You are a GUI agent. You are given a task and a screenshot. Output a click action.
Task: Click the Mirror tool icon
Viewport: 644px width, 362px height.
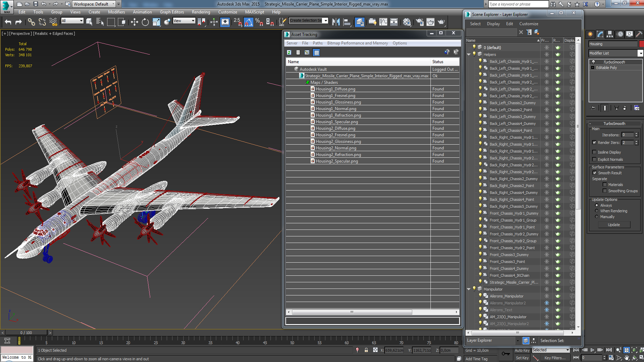(x=336, y=22)
